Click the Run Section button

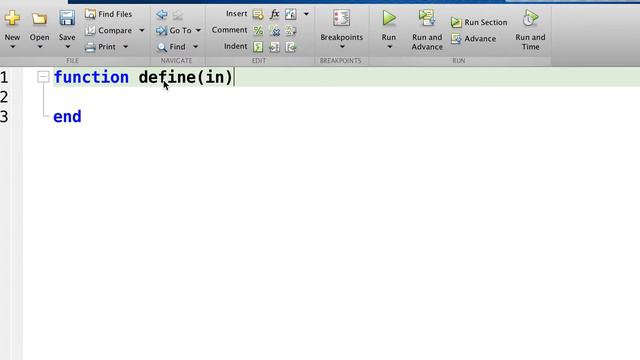(479, 22)
